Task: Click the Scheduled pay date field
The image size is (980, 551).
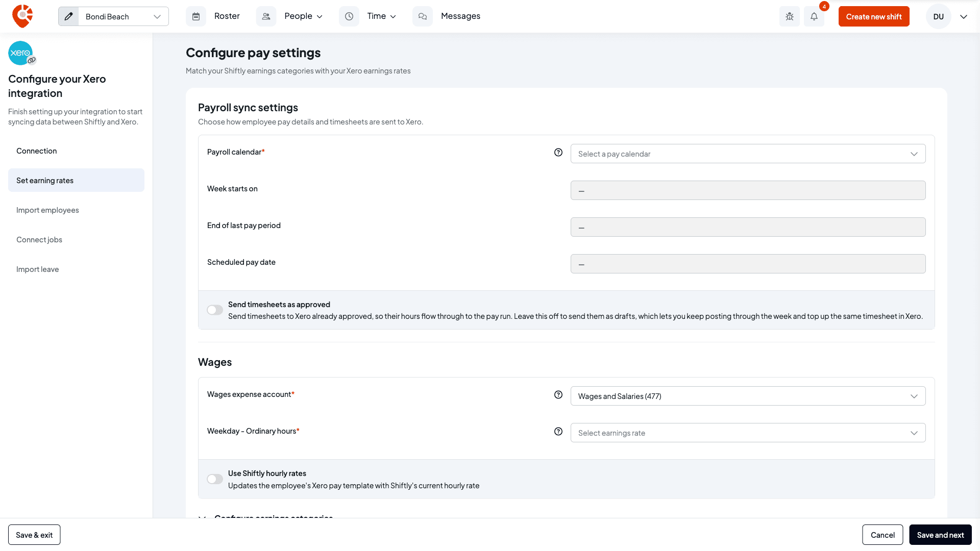Action: pyautogui.click(x=748, y=264)
